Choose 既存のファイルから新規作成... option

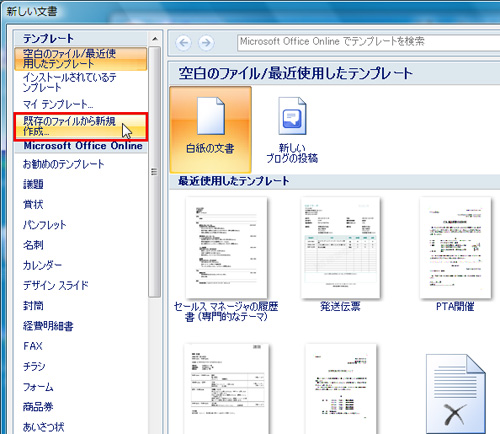[x=81, y=126]
